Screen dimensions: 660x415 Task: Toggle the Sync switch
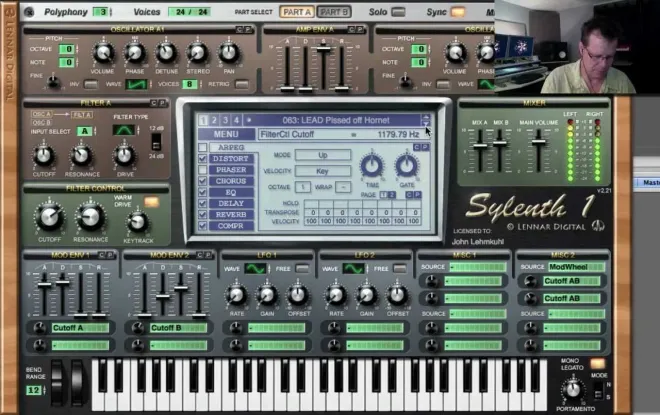[x=458, y=12]
